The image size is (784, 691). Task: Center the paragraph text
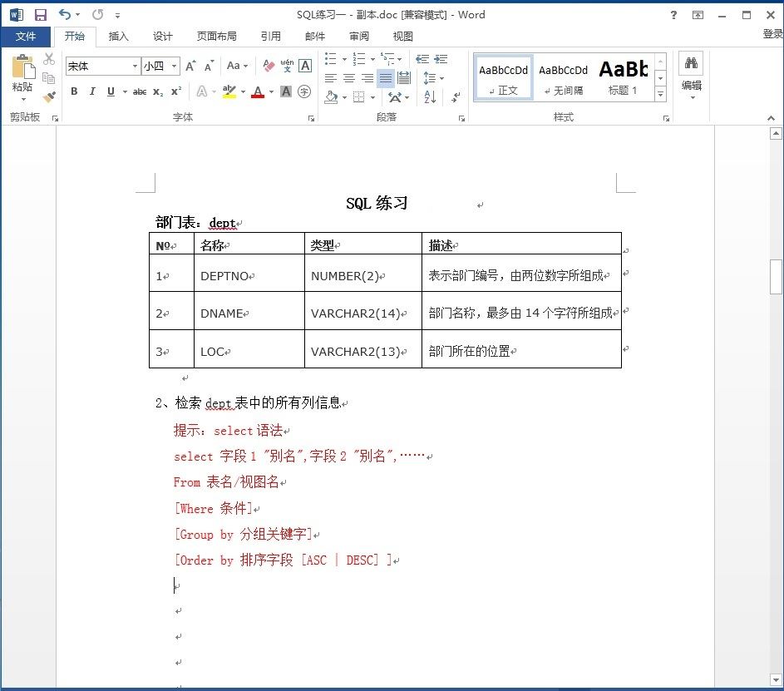click(x=349, y=78)
